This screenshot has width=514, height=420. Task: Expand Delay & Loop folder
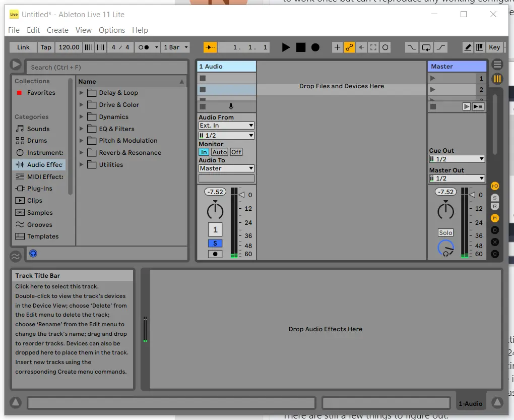tap(81, 93)
